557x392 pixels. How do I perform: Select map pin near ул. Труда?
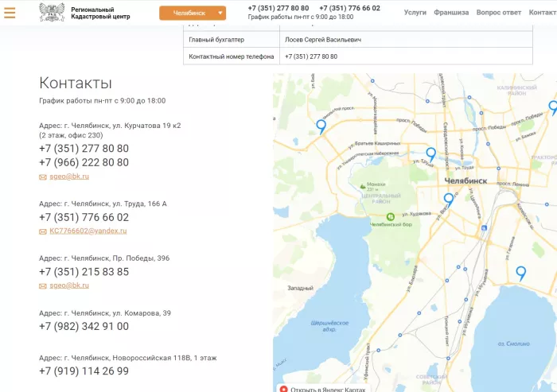[430, 153]
